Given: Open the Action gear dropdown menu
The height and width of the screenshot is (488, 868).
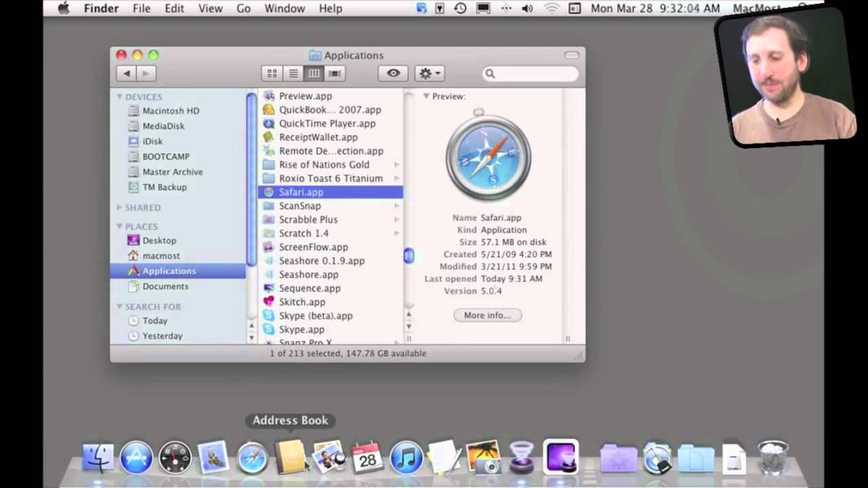Looking at the screenshot, I should 430,73.
